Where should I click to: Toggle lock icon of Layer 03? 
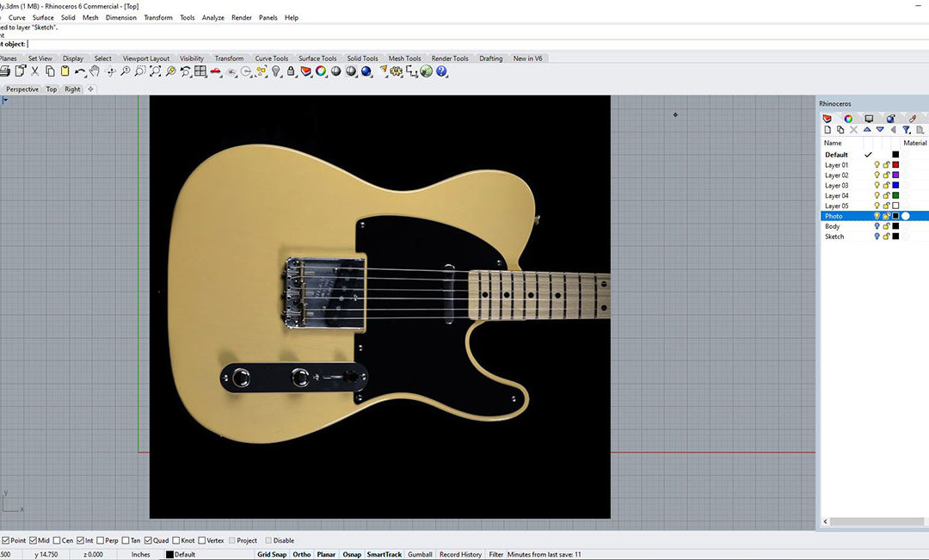pyautogui.click(x=886, y=186)
